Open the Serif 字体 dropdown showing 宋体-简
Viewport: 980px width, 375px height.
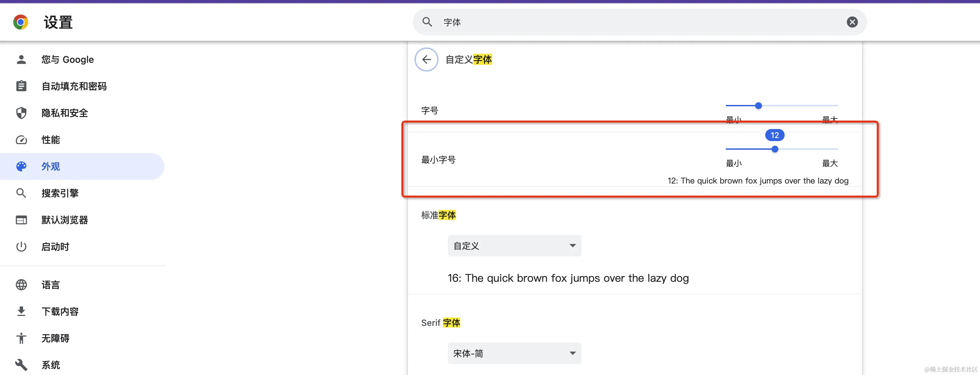[x=514, y=353]
